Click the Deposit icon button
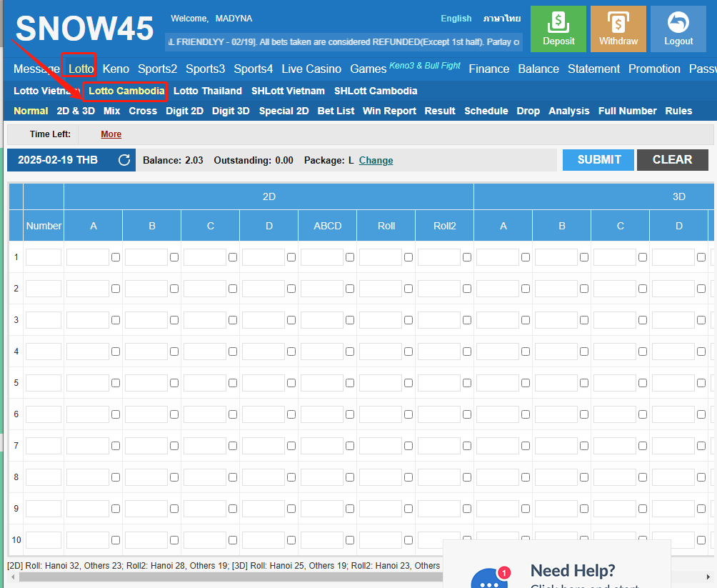 [558, 29]
